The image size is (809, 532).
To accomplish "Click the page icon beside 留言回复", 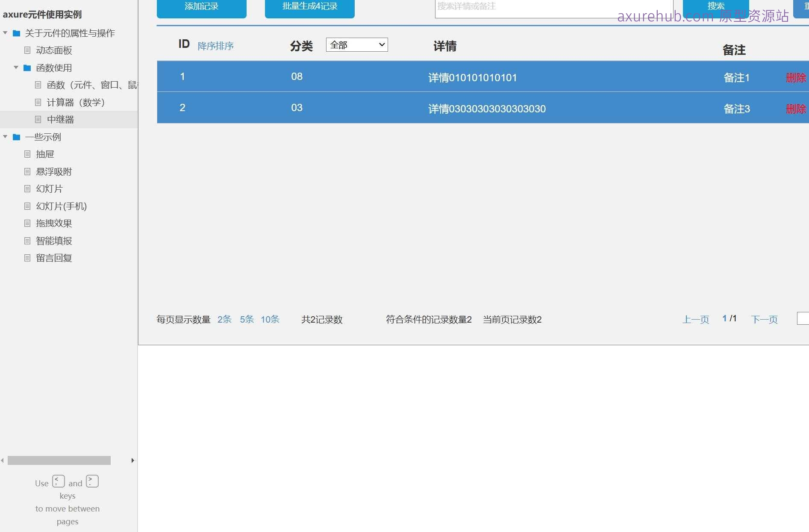I will point(27,258).
